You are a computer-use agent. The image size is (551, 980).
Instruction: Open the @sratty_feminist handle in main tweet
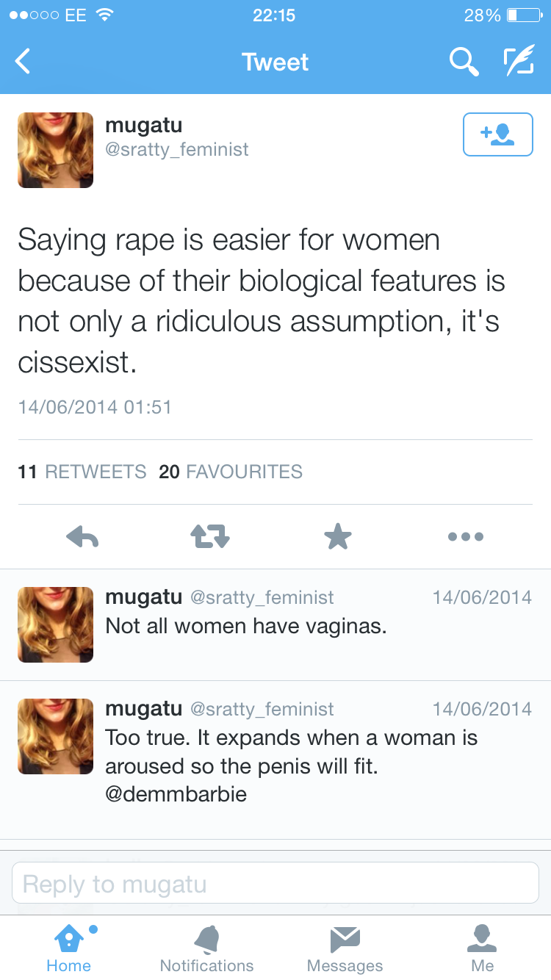[177, 150]
